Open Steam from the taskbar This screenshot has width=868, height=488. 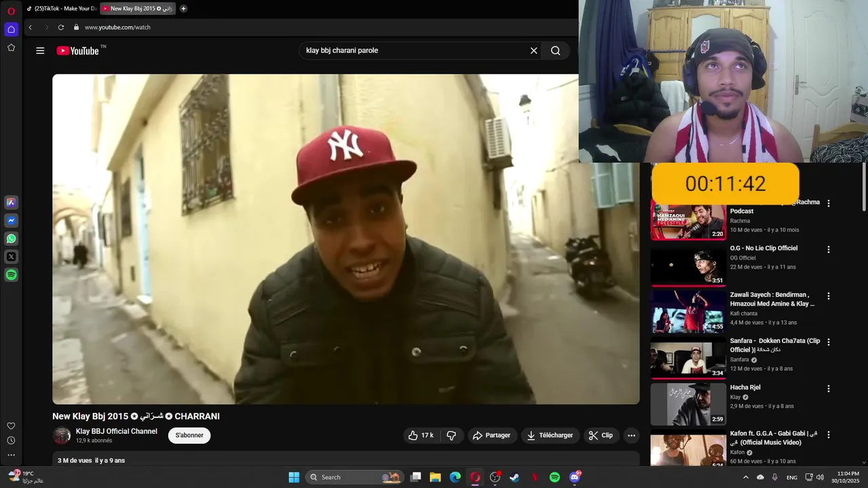coord(515,477)
